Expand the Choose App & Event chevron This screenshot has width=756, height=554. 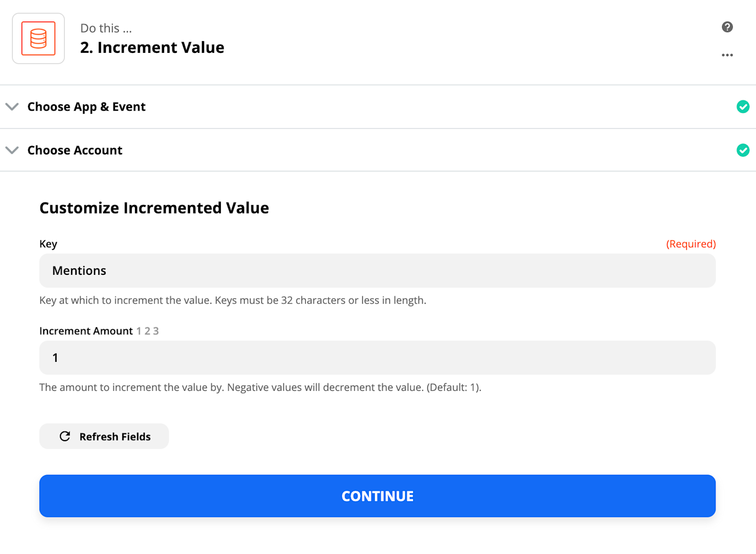pos(12,107)
